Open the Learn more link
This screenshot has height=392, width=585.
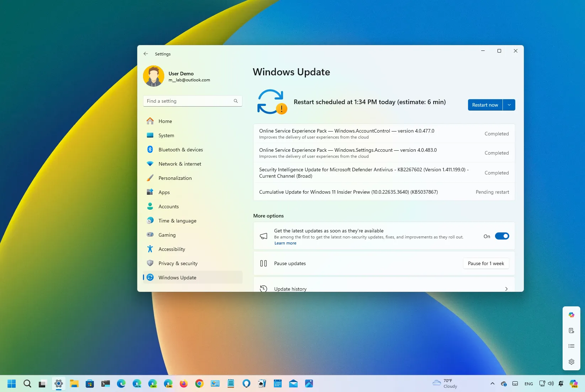click(x=285, y=243)
